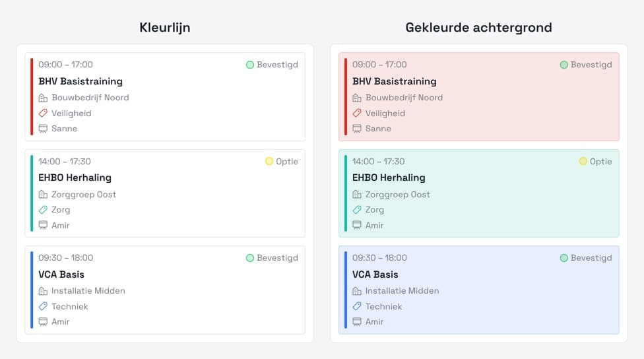Click Techniek text in Gekleurde achtergrond column
644x359 pixels.
pyautogui.click(x=383, y=306)
